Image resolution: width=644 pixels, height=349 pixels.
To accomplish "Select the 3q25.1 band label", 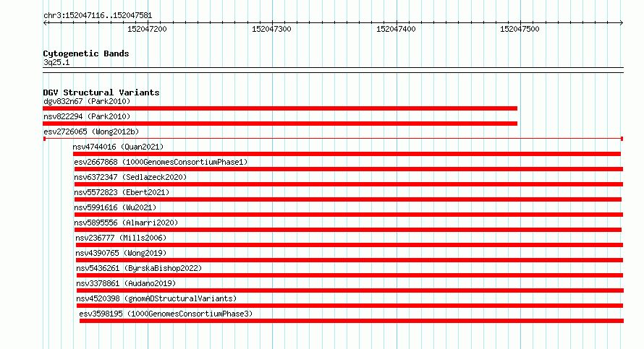I will [56, 62].
